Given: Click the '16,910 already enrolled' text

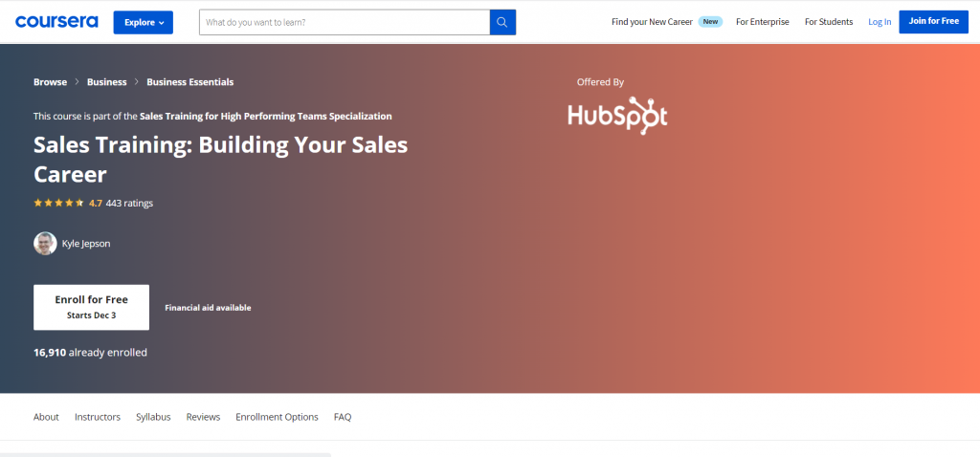Looking at the screenshot, I should tap(91, 352).
